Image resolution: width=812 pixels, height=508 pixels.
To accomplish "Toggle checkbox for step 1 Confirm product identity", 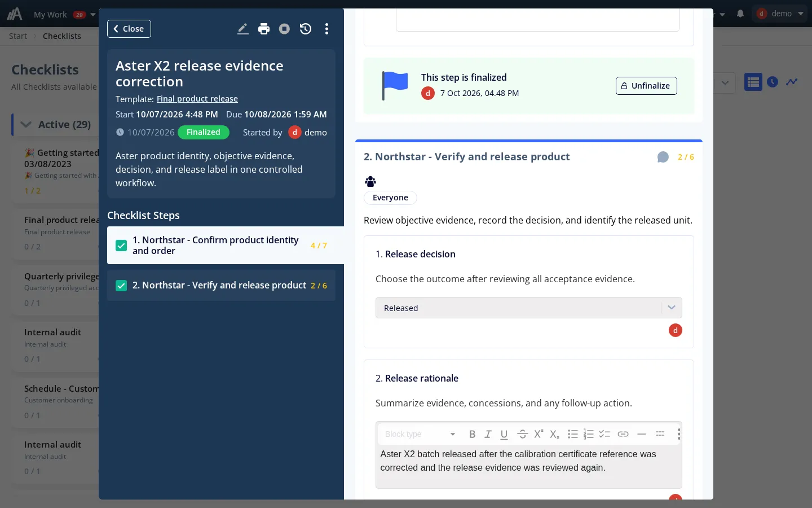I will coord(121,246).
